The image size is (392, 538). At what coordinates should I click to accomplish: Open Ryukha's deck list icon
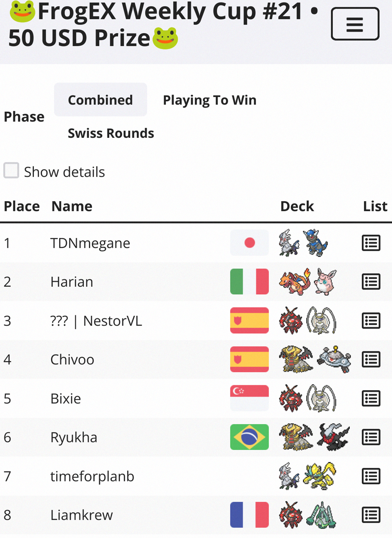tap(371, 437)
